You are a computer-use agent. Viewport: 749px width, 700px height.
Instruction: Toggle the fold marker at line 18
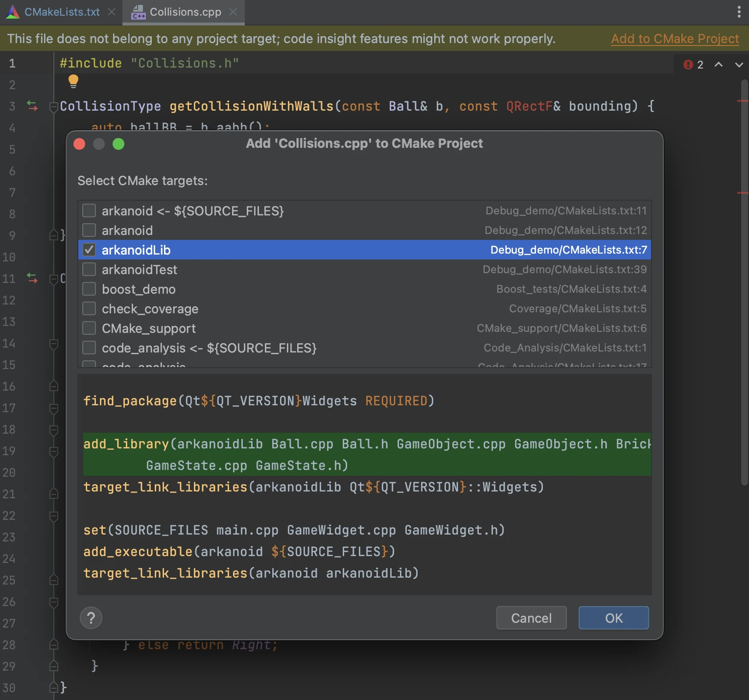tap(54, 430)
